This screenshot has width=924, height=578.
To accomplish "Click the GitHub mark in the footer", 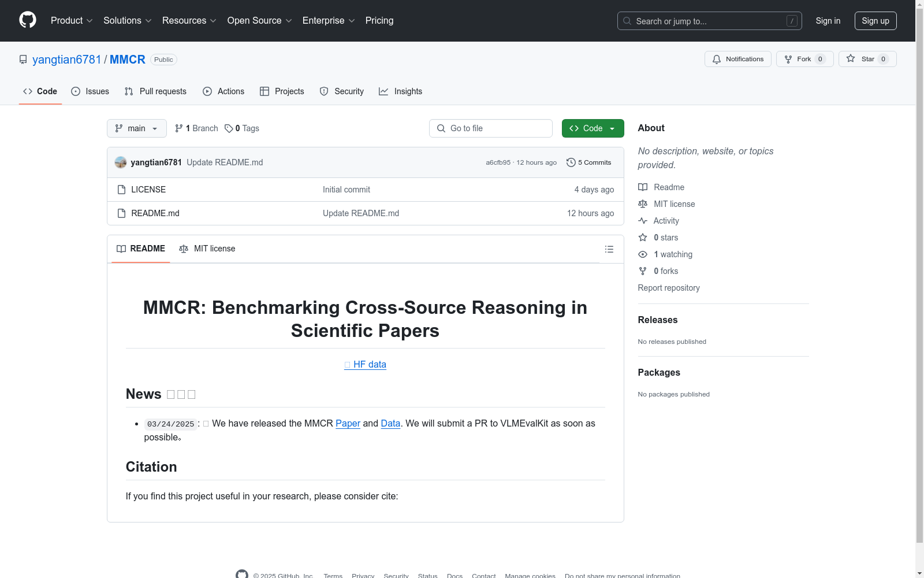I will pyautogui.click(x=242, y=575).
